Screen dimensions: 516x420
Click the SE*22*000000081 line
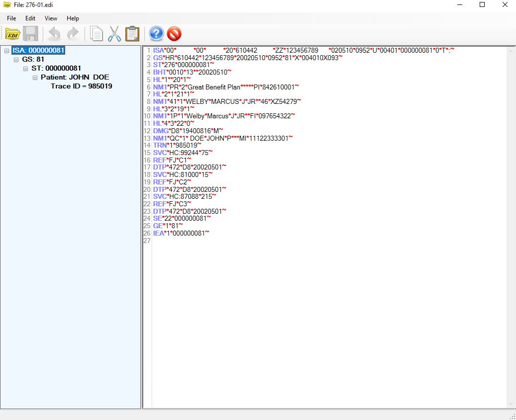click(x=182, y=218)
